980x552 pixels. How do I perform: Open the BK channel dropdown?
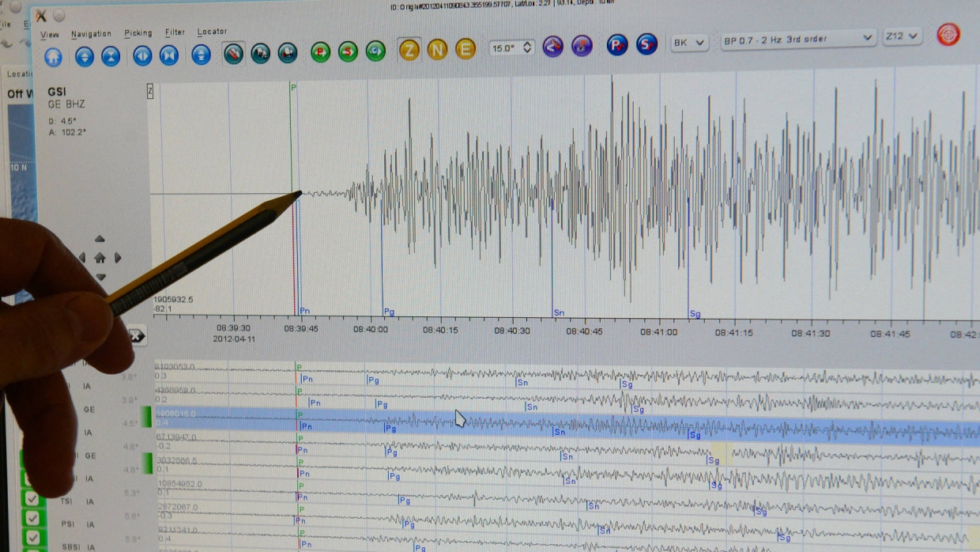(x=688, y=43)
